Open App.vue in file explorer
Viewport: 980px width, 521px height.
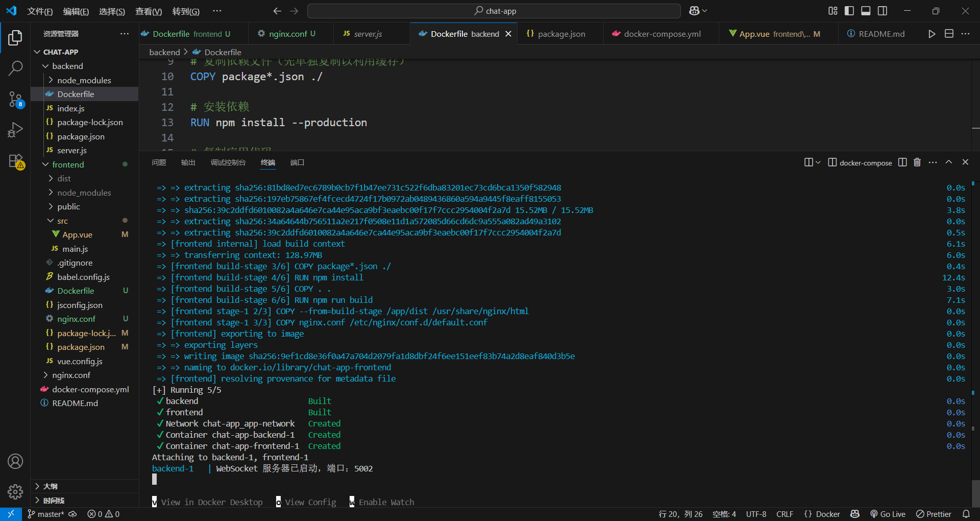77,234
